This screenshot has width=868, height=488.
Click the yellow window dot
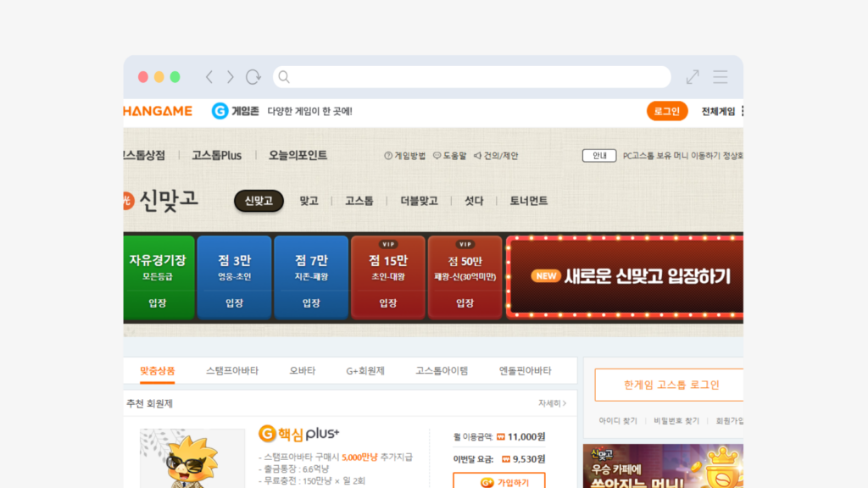159,77
